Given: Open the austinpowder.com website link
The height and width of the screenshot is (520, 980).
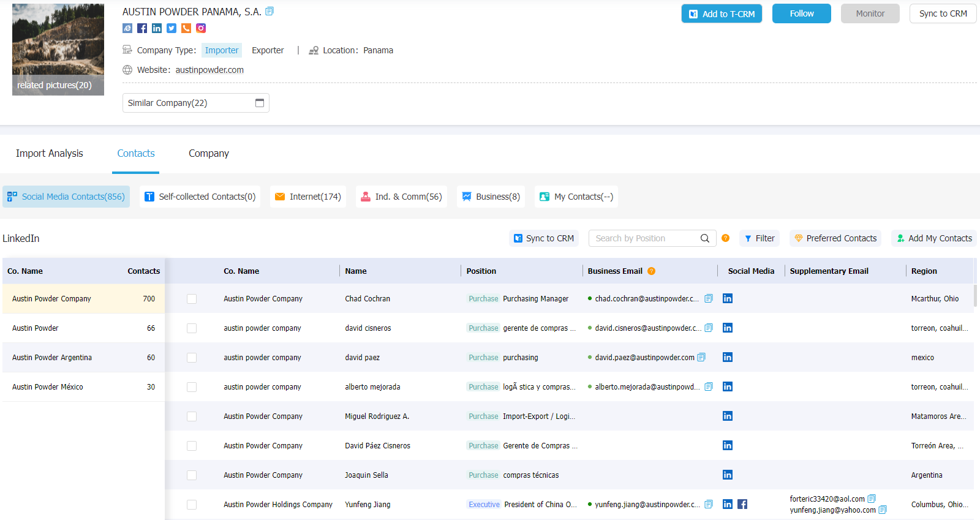Looking at the screenshot, I should click(x=209, y=70).
